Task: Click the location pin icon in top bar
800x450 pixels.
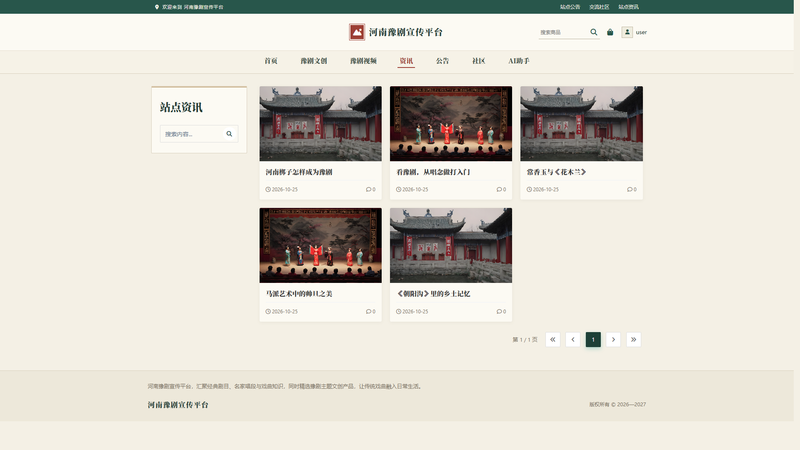Action: [x=157, y=7]
